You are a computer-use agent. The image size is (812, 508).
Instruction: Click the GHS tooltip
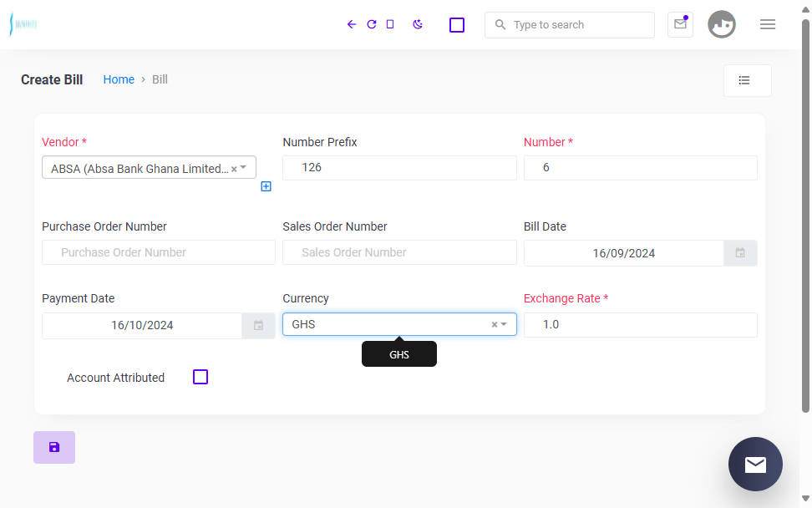click(x=399, y=354)
